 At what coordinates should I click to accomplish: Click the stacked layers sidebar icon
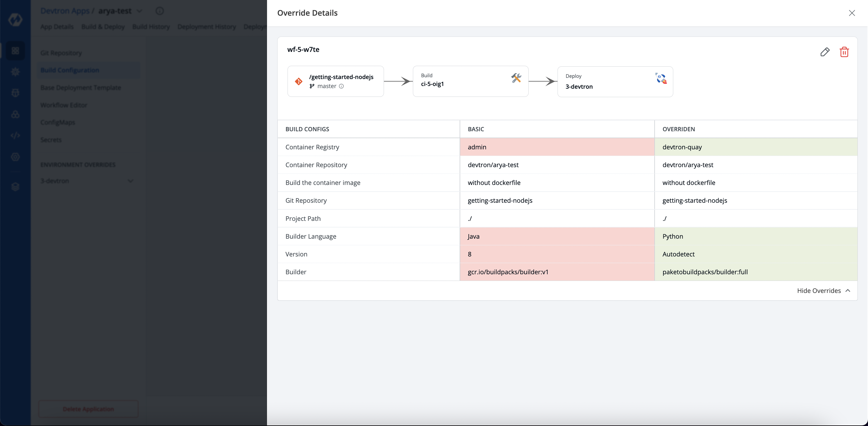click(x=15, y=186)
